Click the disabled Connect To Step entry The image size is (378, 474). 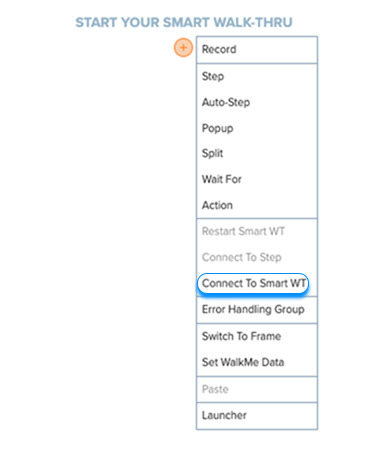coord(257,257)
